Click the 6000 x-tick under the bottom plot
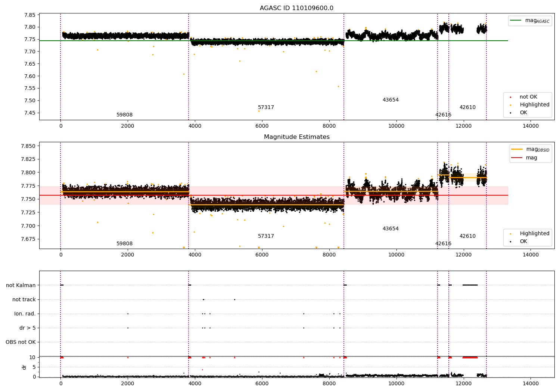This screenshot has width=560, height=392. (262, 383)
